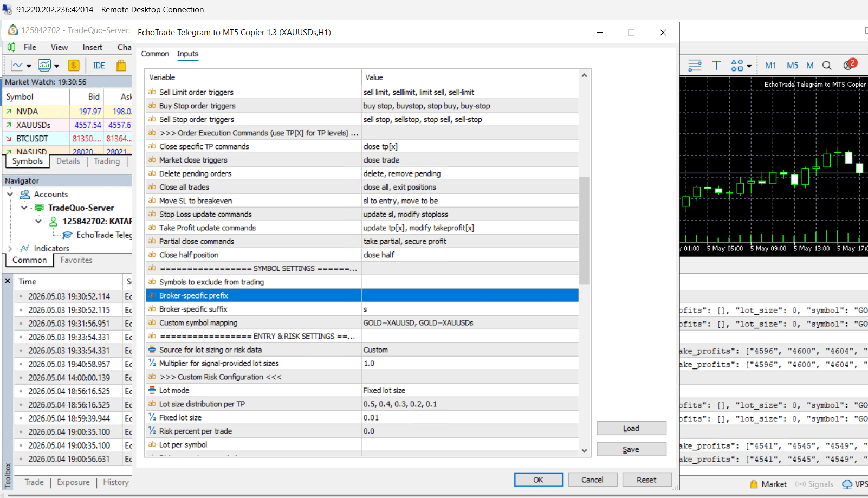Screen dimensions: 868x498
Task: Click the search magnifier icon in toolbar
Action: [827, 66]
